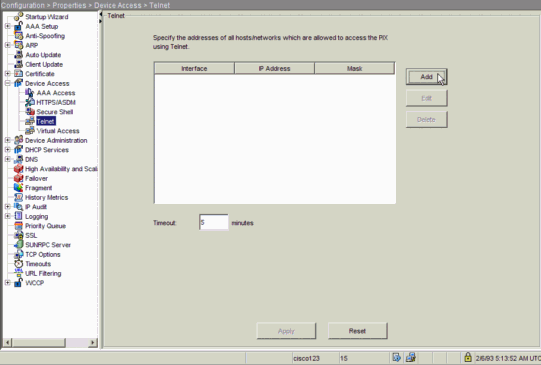Click the Virtual Access icon
The image size is (541, 365).
pos(30,130)
